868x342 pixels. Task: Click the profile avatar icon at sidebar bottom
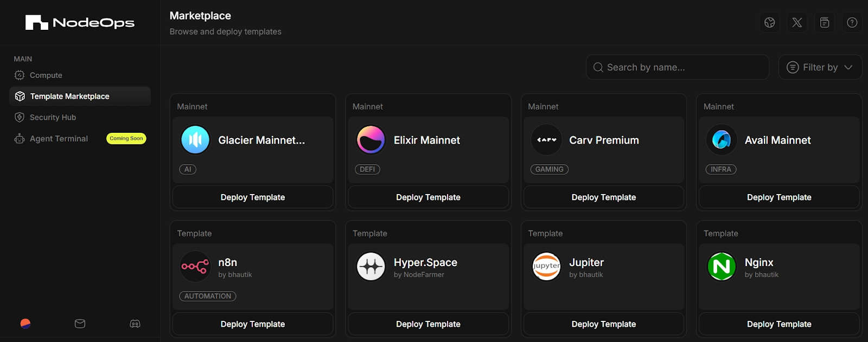[25, 324]
